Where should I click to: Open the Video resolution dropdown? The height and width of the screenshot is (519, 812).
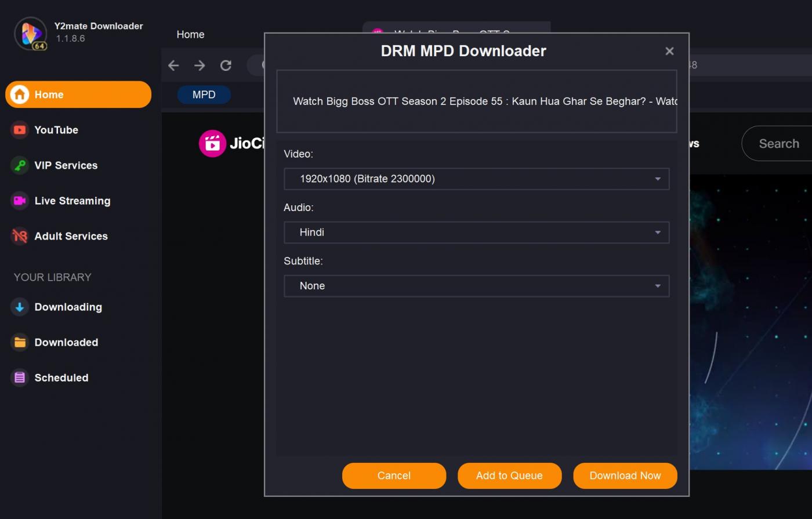(x=477, y=179)
